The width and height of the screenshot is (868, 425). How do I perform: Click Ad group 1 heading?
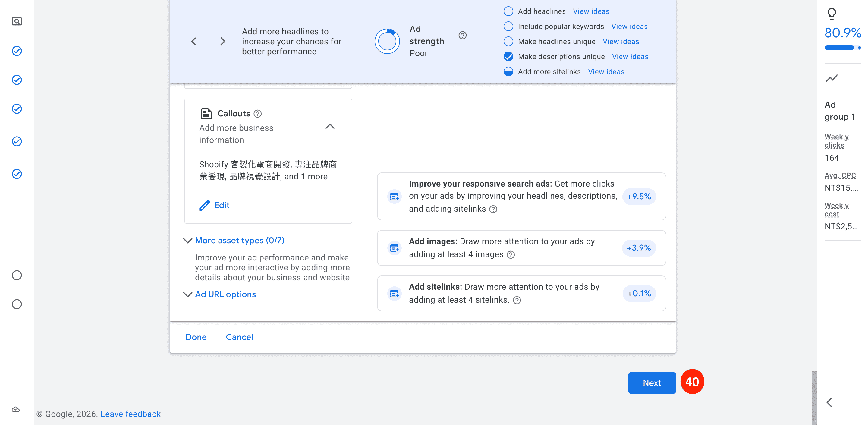tap(839, 111)
